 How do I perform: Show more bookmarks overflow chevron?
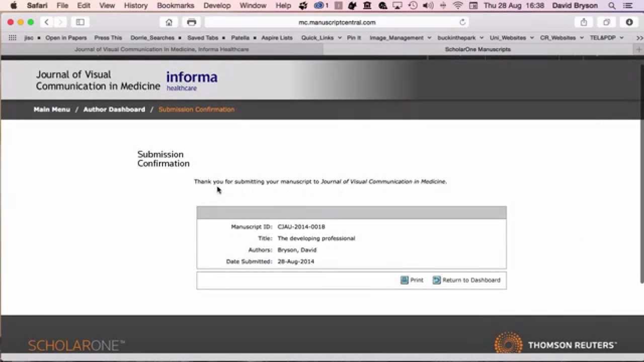point(639,38)
